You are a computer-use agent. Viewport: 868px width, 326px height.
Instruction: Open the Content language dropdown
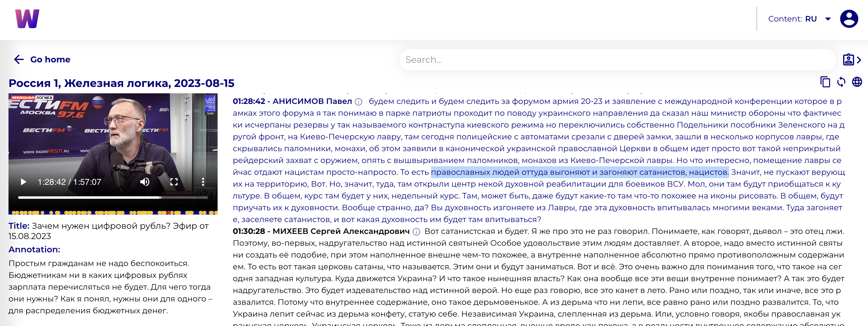[x=828, y=19]
